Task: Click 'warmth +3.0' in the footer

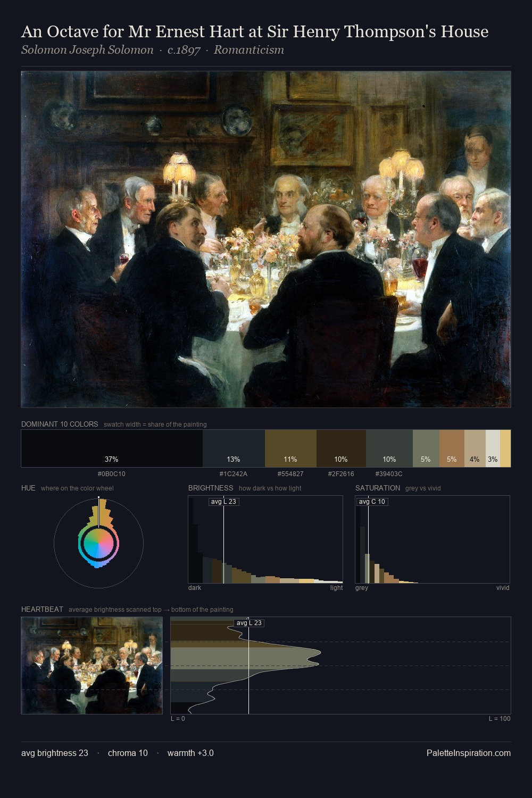Action: click(x=190, y=753)
